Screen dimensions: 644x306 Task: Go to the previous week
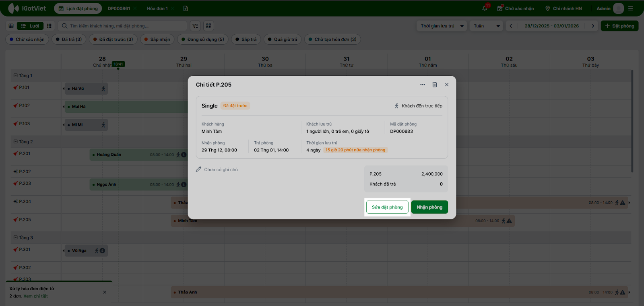click(x=511, y=26)
